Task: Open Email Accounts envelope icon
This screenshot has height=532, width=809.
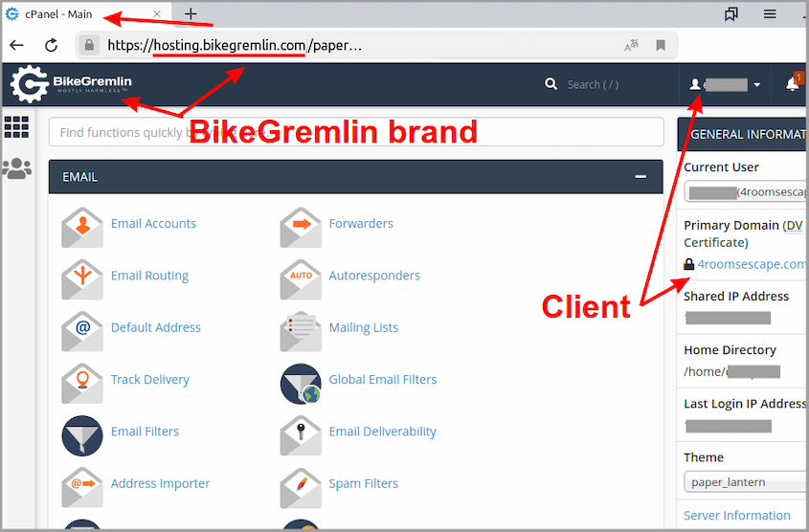Action: 82,228
